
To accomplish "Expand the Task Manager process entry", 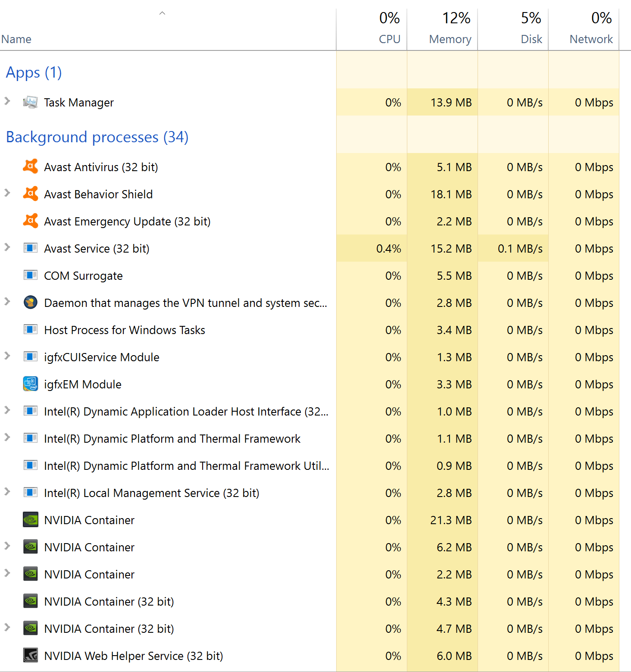I will (x=7, y=101).
